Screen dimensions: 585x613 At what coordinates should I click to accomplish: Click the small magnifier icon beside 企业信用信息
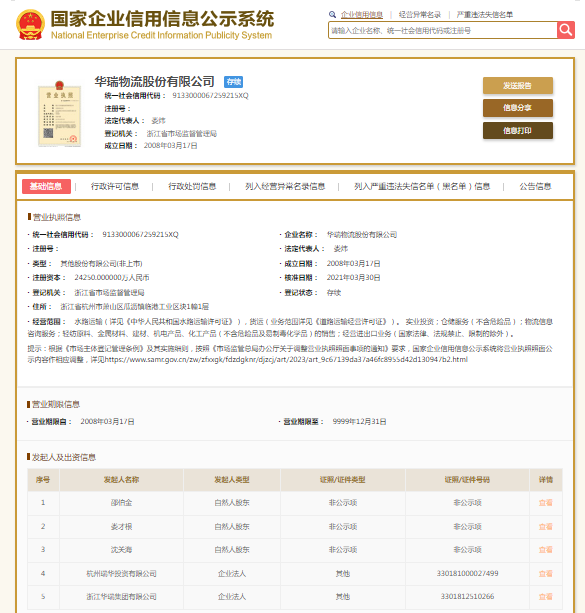click(x=332, y=14)
